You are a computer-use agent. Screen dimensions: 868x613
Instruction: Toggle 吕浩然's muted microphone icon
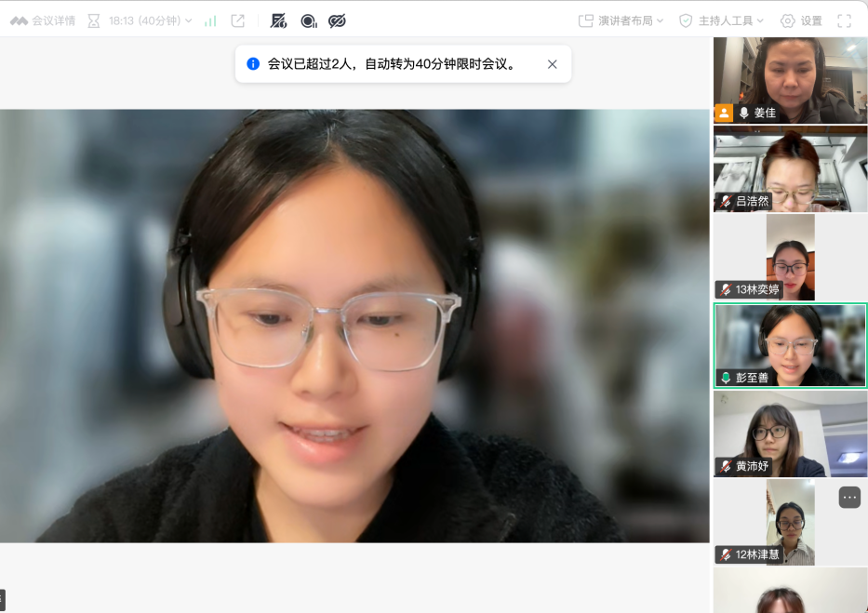pyautogui.click(x=726, y=201)
